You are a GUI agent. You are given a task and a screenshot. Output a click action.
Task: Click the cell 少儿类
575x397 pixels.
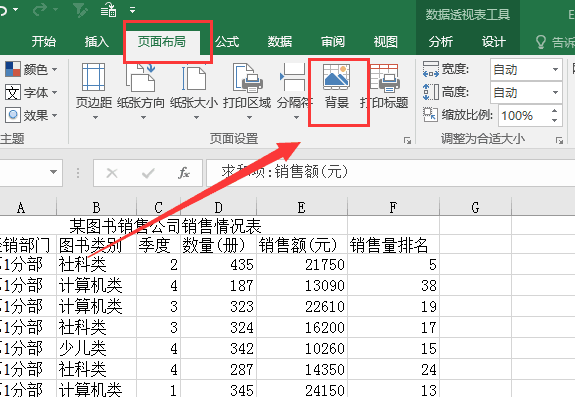[96, 348]
